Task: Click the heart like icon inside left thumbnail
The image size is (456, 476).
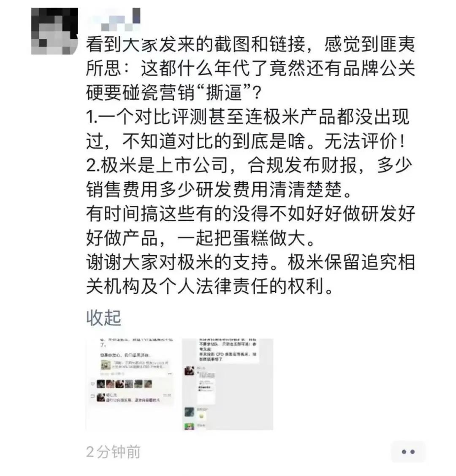Action: coord(93,384)
